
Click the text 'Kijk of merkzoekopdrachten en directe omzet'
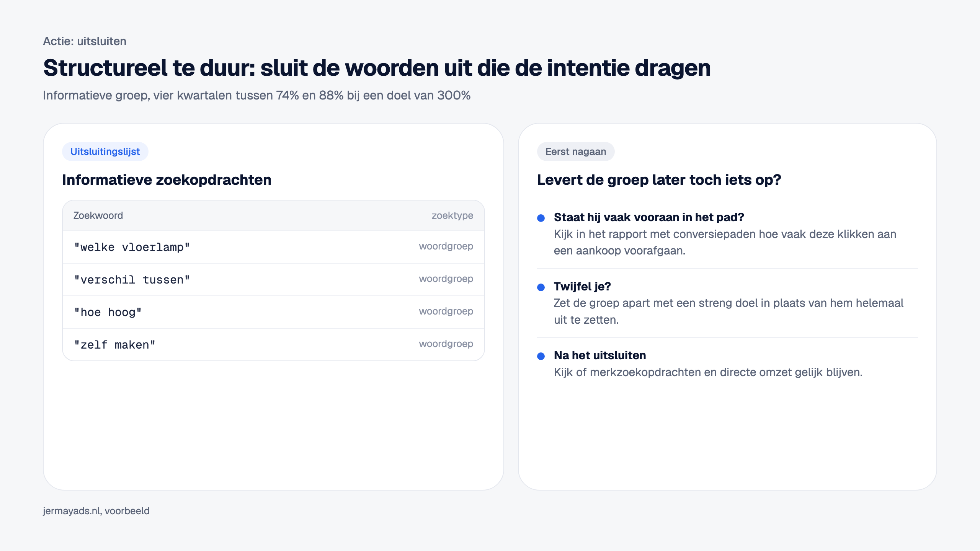(708, 372)
